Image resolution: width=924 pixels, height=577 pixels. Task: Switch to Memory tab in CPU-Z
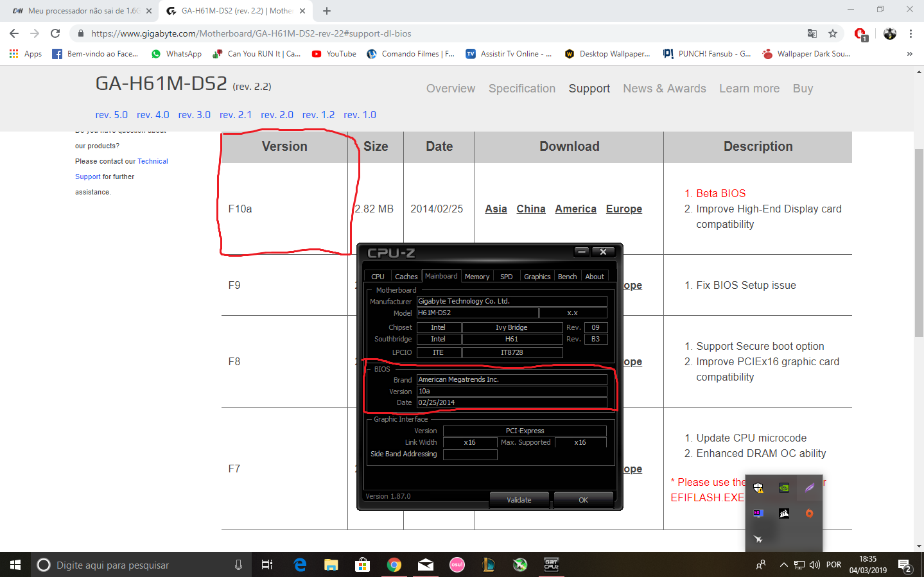point(477,277)
